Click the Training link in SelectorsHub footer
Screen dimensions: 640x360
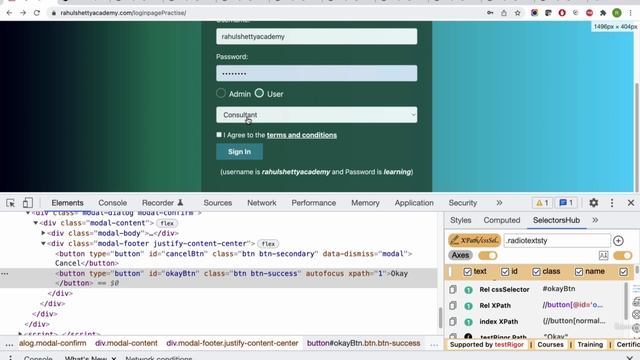[x=590, y=344]
